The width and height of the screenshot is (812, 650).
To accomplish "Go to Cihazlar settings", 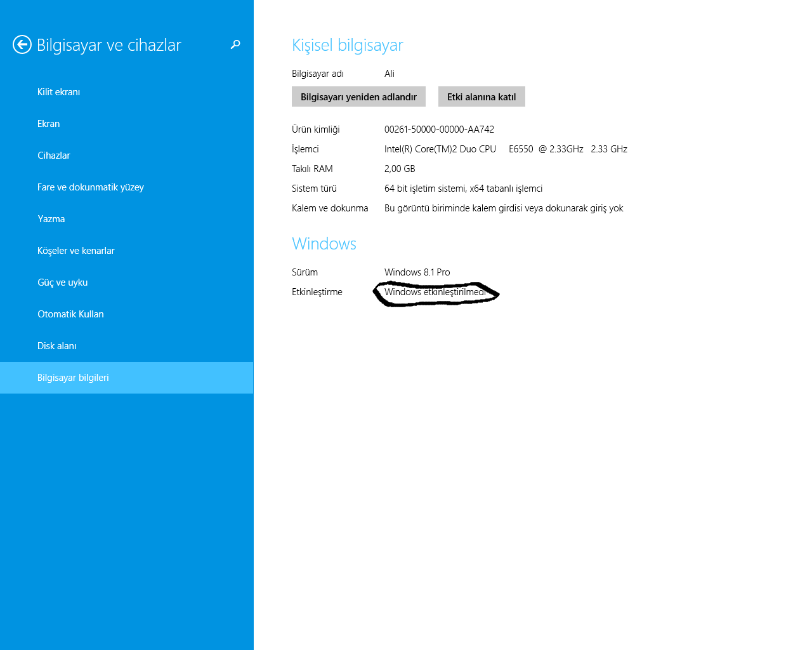I will 127,156.
